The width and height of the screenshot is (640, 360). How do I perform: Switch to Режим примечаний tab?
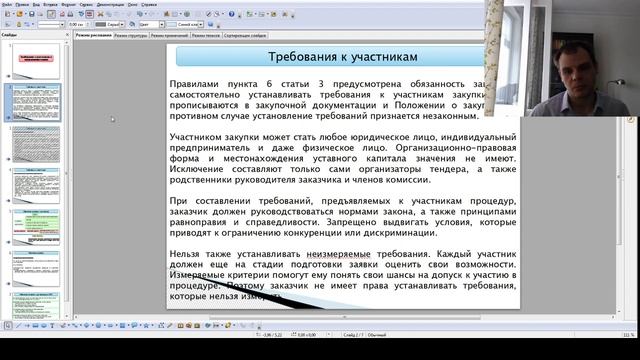click(169, 36)
